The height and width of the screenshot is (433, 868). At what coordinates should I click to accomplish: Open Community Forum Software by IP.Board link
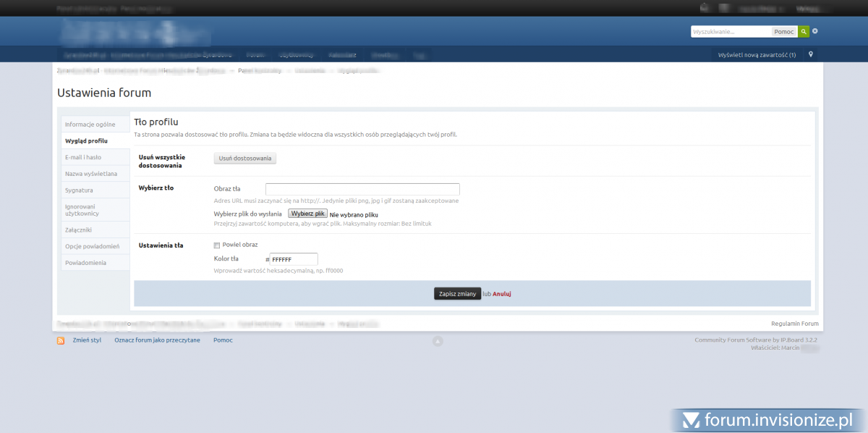[756, 340]
